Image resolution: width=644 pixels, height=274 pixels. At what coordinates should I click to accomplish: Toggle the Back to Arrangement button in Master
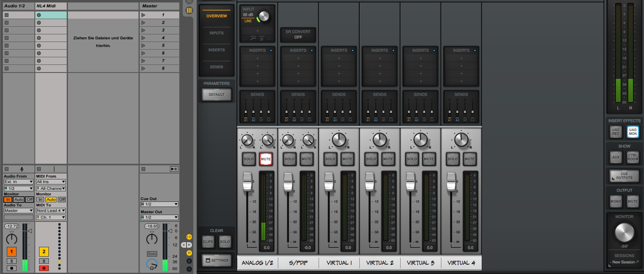174,169
